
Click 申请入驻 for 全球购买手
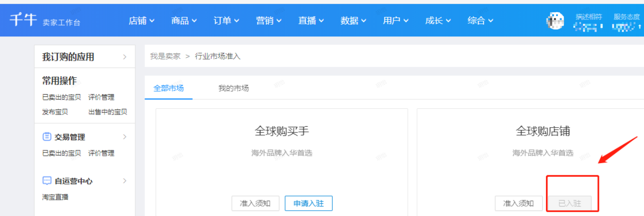coord(308,203)
